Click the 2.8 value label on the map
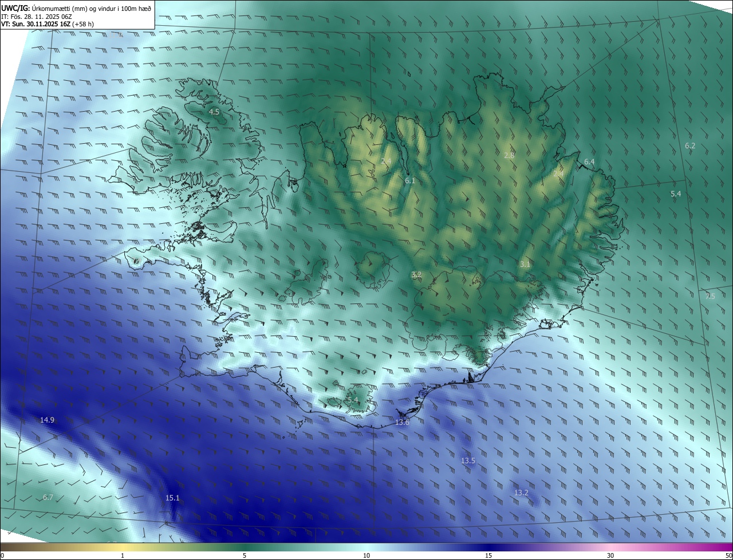The height and width of the screenshot is (560, 733). click(x=509, y=155)
